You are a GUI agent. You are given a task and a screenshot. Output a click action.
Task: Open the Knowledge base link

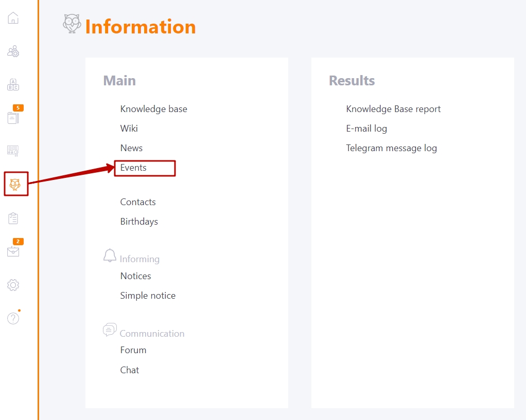(154, 109)
